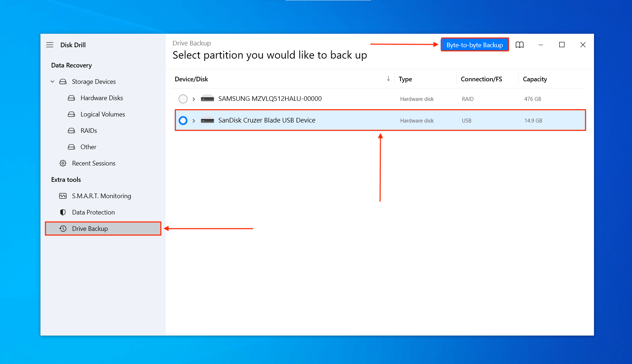Viewport: 632px width, 364px height.
Task: Click the Other storage category icon
Action: (x=71, y=147)
